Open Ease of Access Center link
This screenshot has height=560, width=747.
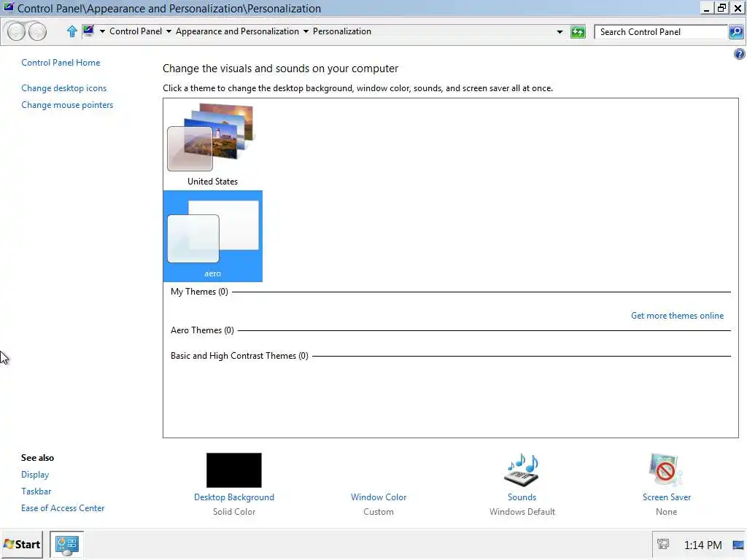click(x=63, y=507)
